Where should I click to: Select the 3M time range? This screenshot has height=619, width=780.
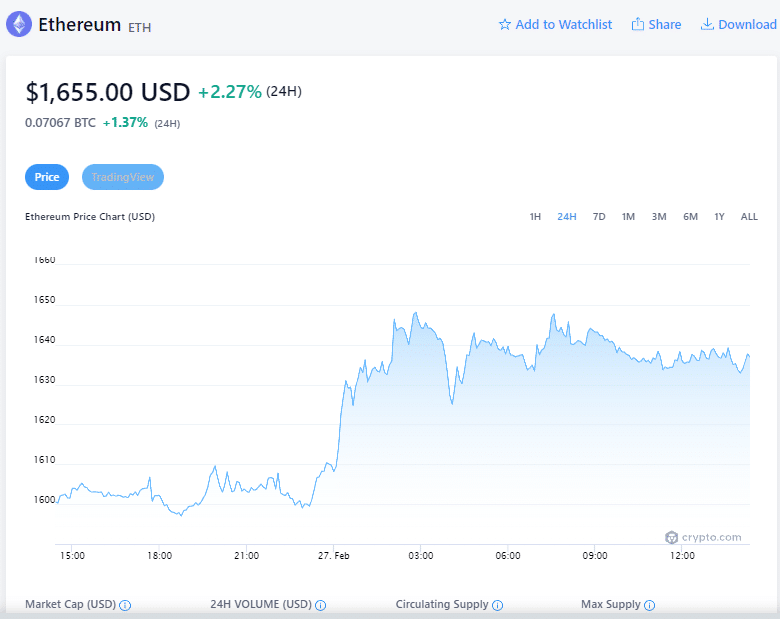pos(659,216)
